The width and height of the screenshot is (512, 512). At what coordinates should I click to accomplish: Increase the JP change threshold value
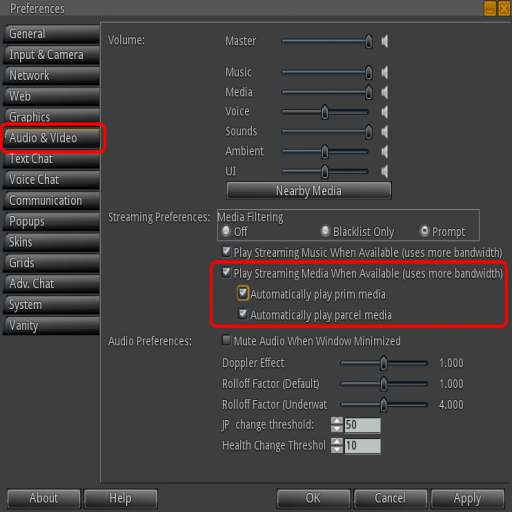pos(337,421)
